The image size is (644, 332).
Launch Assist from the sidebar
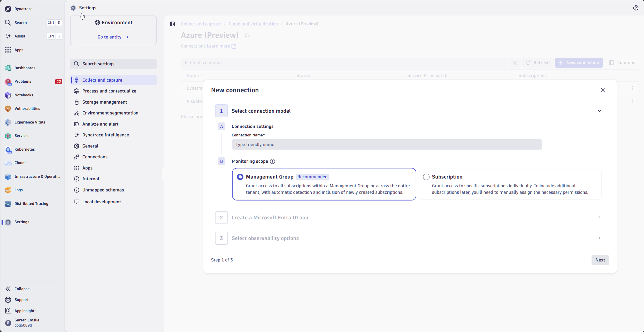point(33,36)
